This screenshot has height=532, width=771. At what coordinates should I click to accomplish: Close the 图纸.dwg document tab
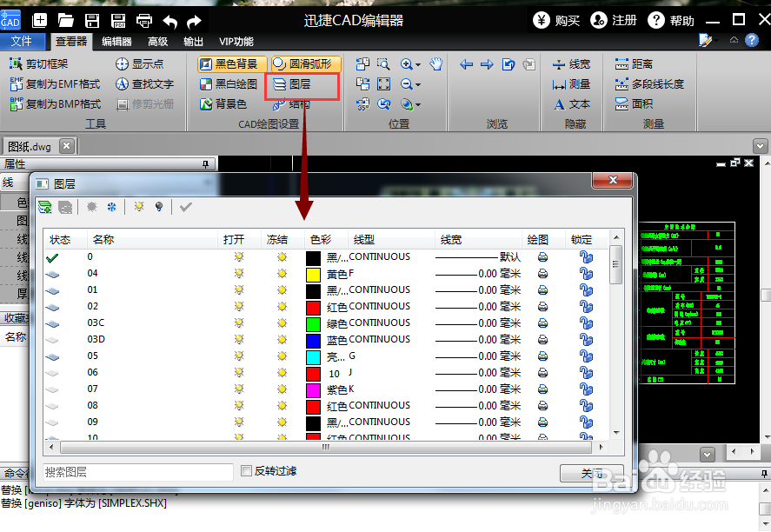tap(66, 146)
